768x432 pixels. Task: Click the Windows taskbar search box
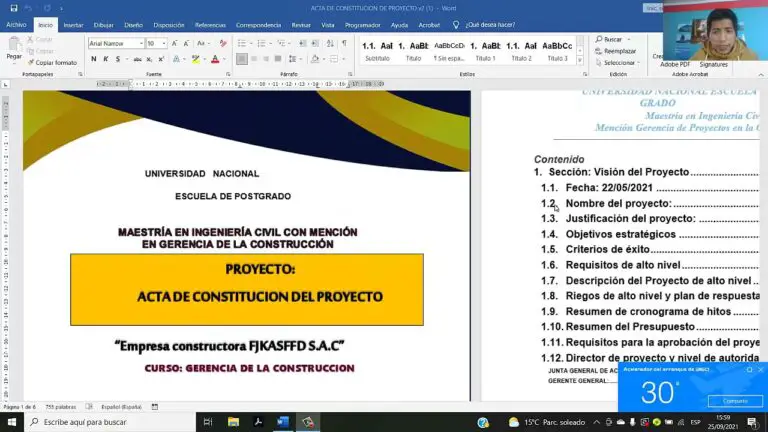coord(110,422)
